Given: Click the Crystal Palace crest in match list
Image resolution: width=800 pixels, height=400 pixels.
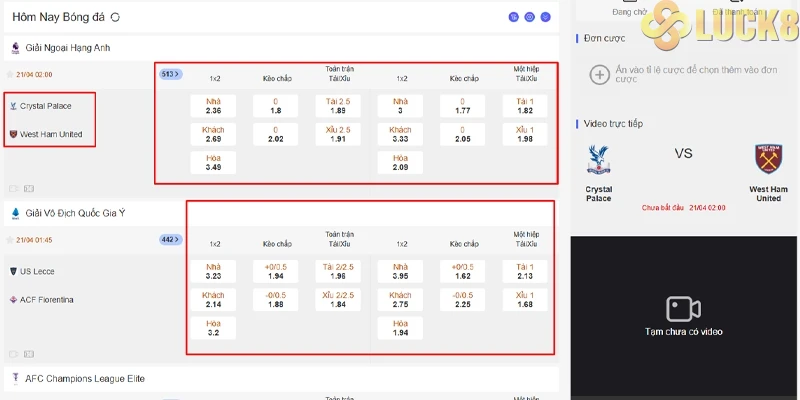Looking at the screenshot, I should (x=13, y=106).
